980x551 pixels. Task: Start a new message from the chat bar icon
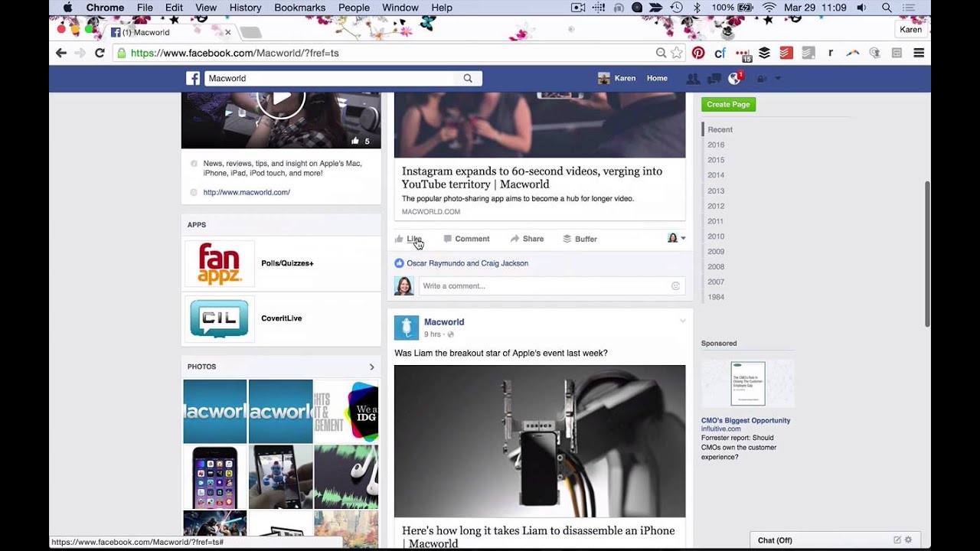[897, 540]
